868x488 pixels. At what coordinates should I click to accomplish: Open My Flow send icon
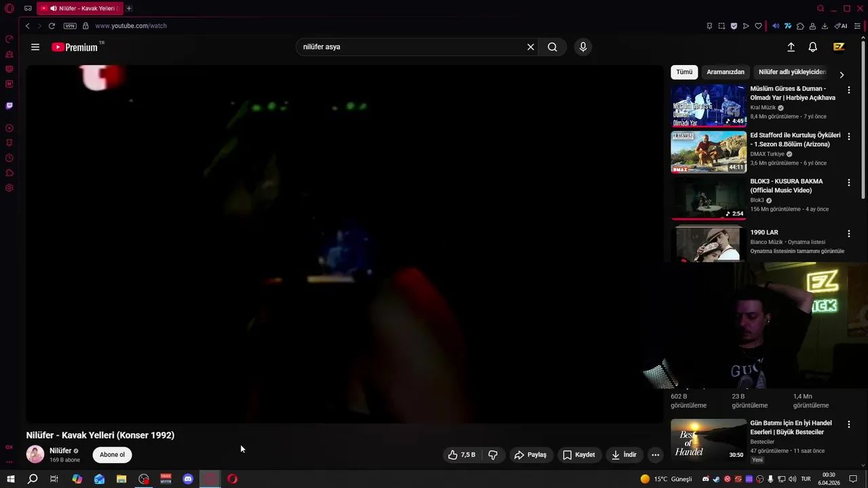pos(746,26)
